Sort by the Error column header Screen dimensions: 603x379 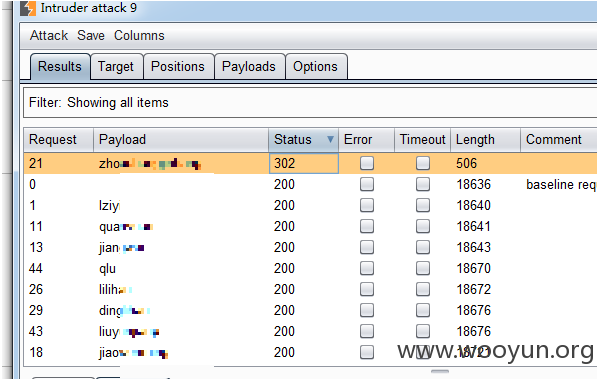(366, 140)
